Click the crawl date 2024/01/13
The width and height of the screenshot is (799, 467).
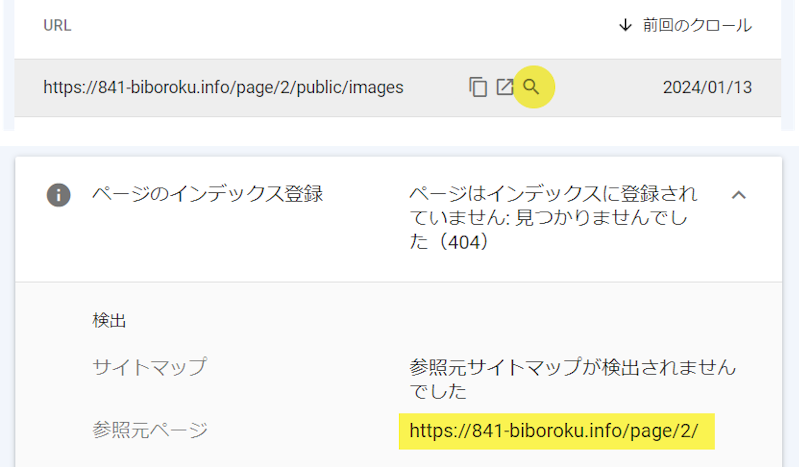point(707,87)
